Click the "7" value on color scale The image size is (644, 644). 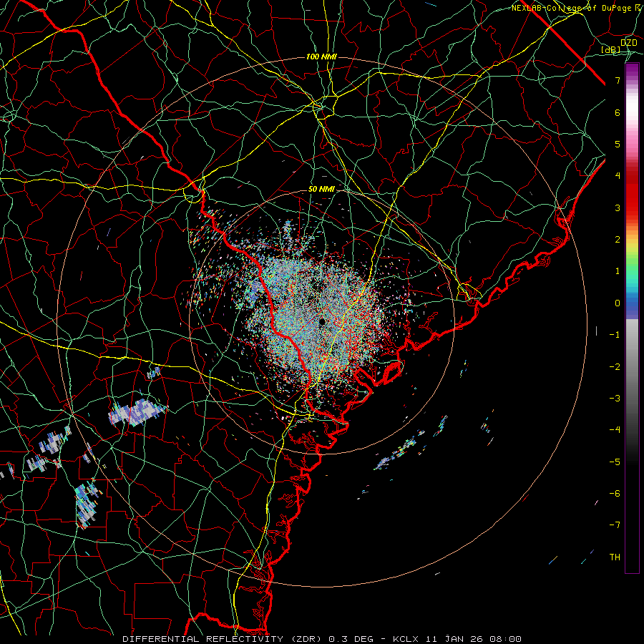click(618, 80)
